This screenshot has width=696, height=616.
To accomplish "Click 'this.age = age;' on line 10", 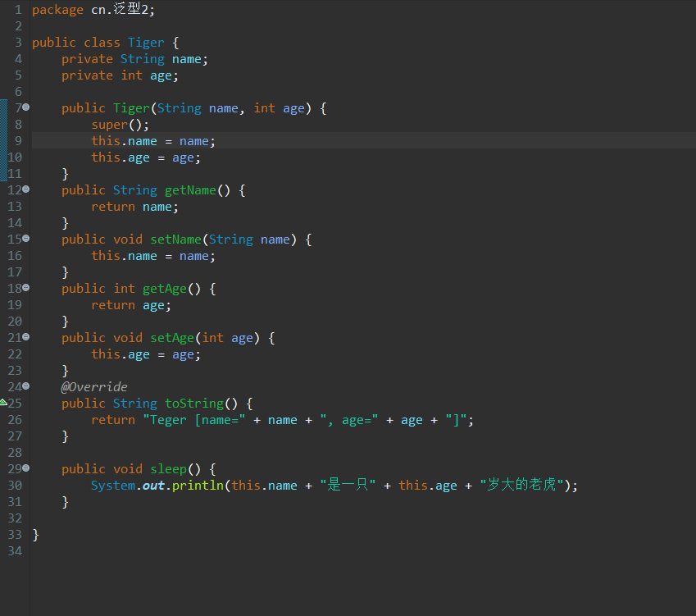I will tap(146, 157).
